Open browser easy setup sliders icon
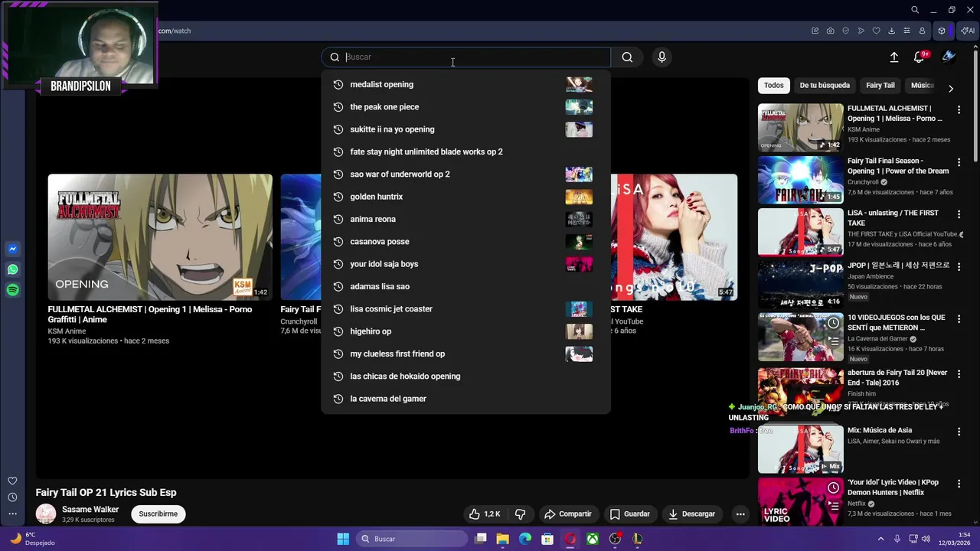The height and width of the screenshot is (551, 980). pyautogui.click(x=906, y=31)
